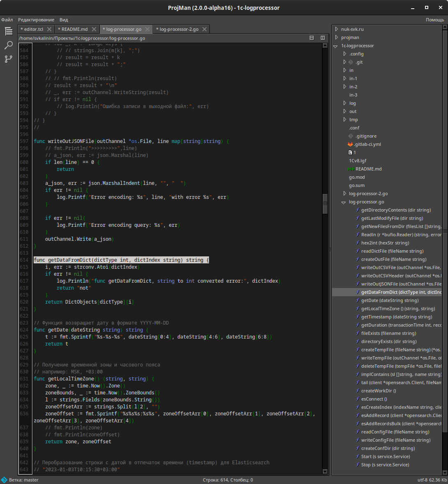Close the README.md tab
Viewport: 448px width, 484px height.
point(94,29)
